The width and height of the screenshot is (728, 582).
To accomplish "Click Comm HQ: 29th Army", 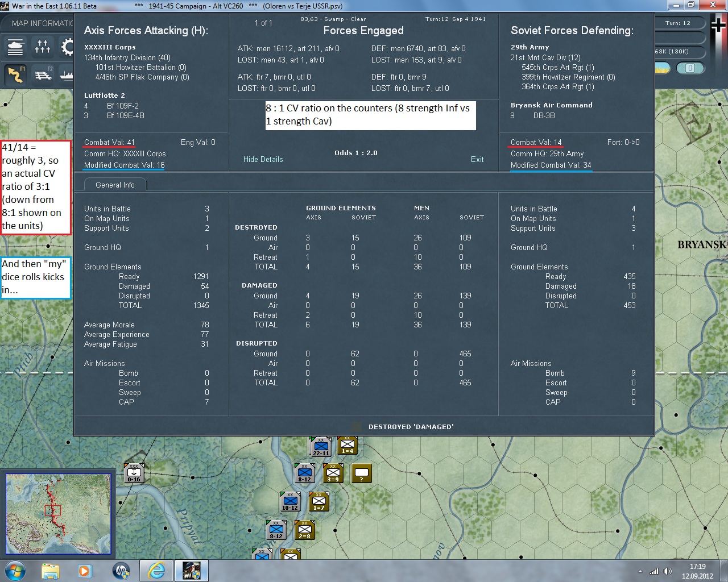I will tap(547, 154).
